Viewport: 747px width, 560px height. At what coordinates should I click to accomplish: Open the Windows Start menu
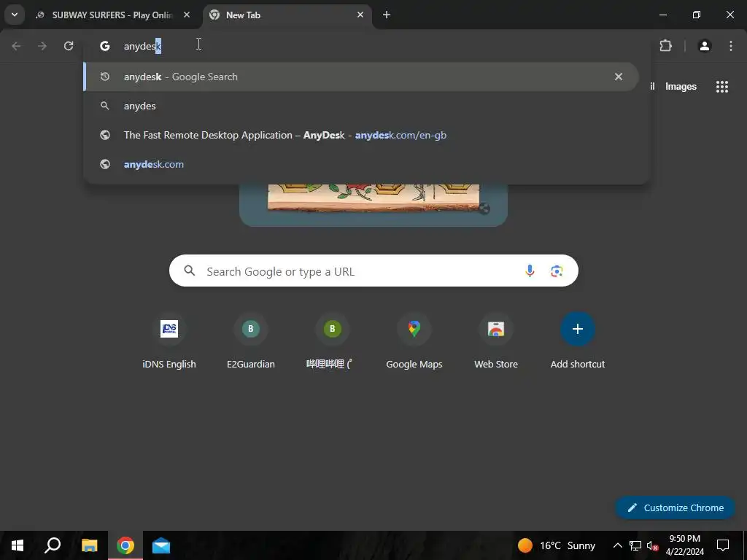pyautogui.click(x=18, y=545)
